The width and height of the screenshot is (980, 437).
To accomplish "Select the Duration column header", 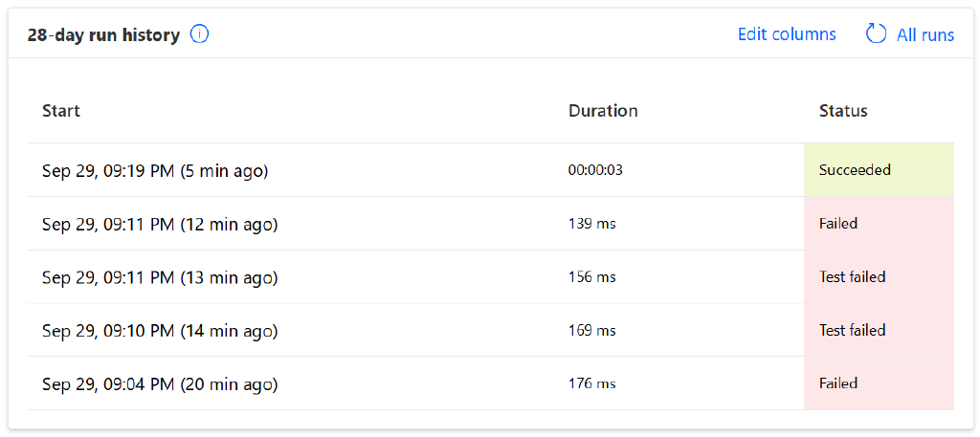I will coord(603,111).
